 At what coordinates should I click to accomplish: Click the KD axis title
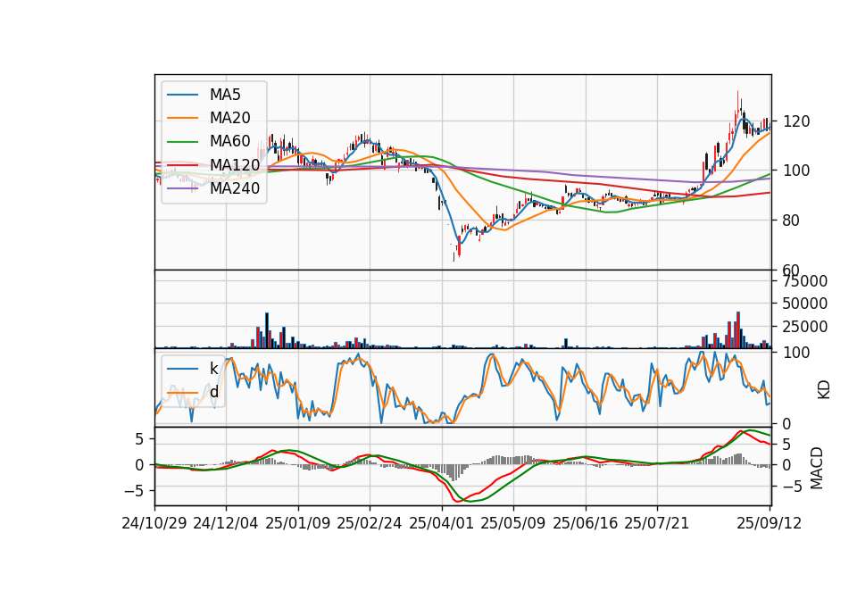[824, 390]
